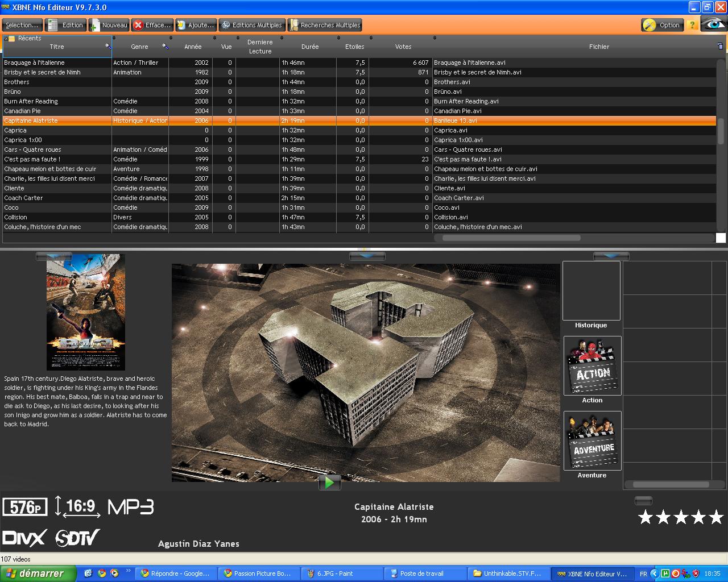Click the Collision.avi file cell
728x582 pixels.
tap(574, 217)
